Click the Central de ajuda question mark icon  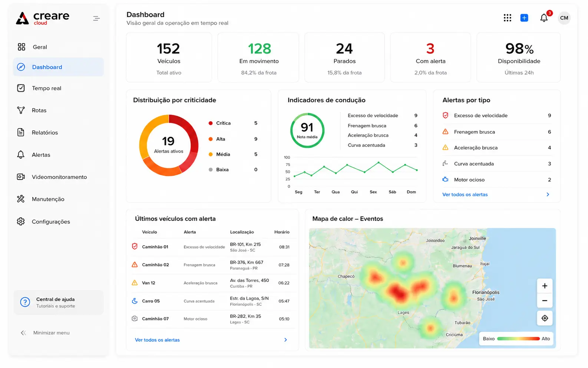pyautogui.click(x=25, y=302)
